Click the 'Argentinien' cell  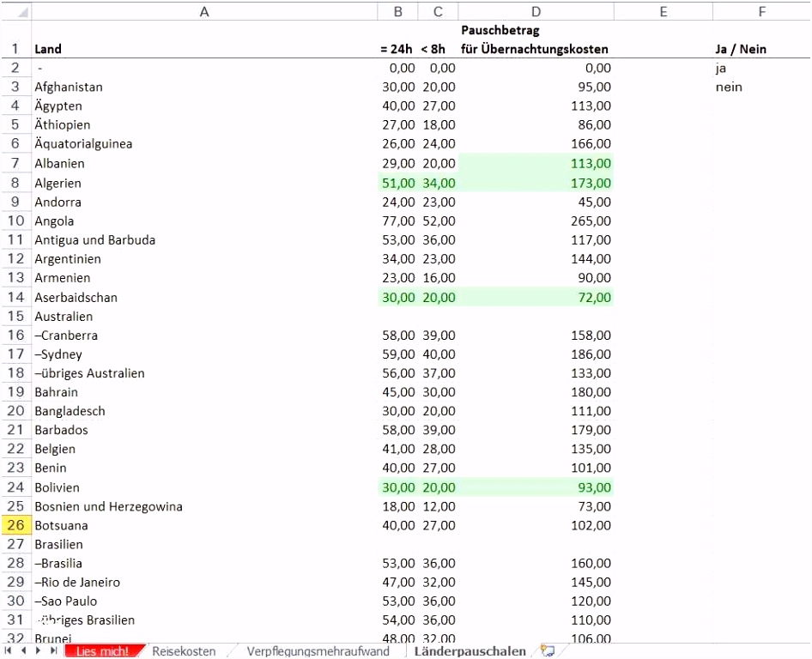[204, 259]
